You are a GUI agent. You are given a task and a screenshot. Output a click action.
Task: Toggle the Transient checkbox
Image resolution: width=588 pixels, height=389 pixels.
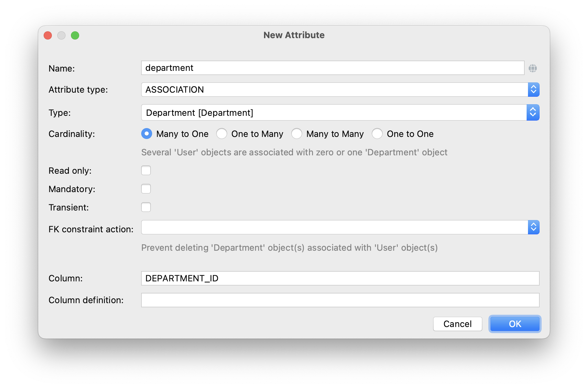coord(146,207)
